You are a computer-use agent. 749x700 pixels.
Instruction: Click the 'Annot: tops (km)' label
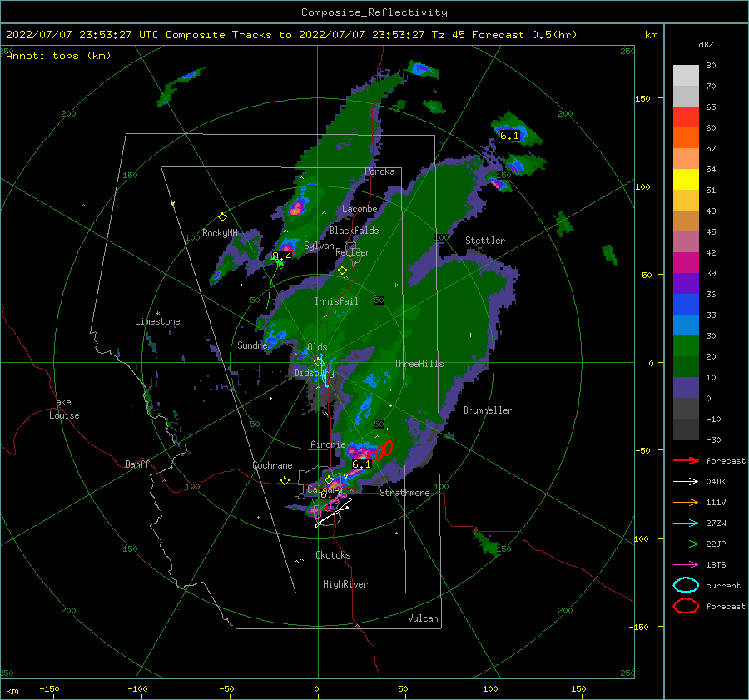(x=58, y=56)
